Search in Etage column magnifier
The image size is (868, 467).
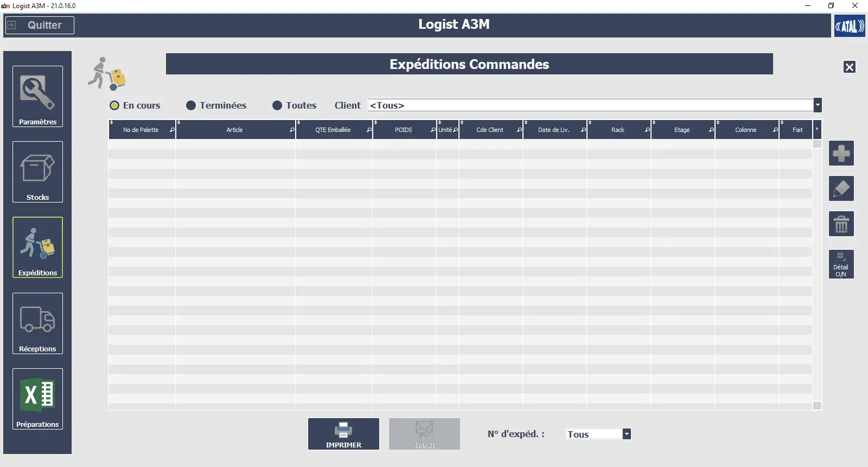[x=711, y=130]
